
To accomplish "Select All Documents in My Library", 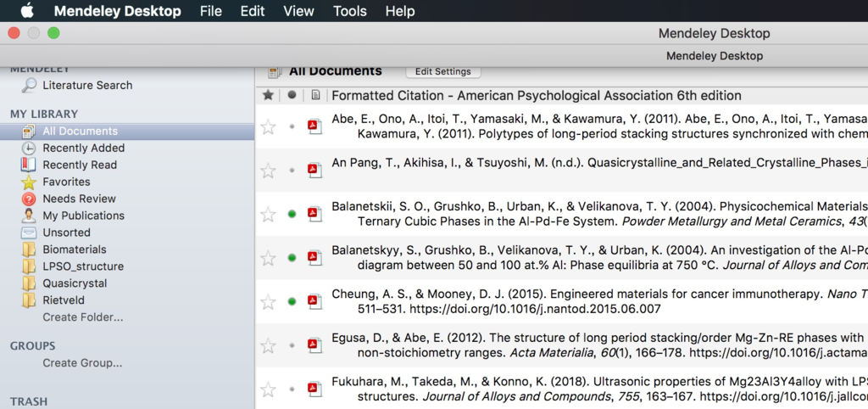I will coord(127,132).
